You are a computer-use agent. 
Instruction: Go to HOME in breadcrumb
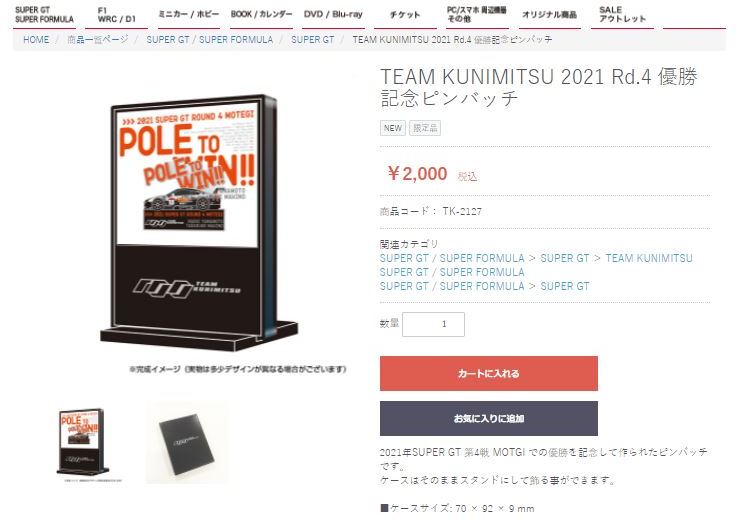tap(36, 40)
